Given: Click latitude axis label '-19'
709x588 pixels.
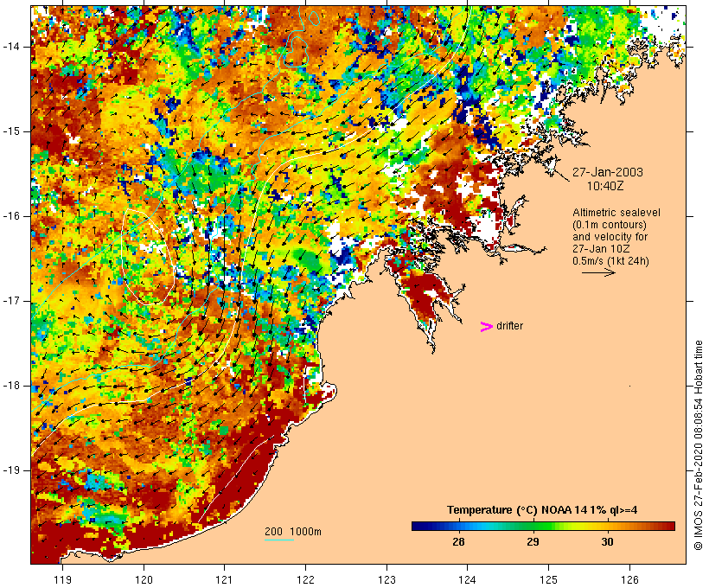Looking at the screenshot, I should click(x=11, y=470).
